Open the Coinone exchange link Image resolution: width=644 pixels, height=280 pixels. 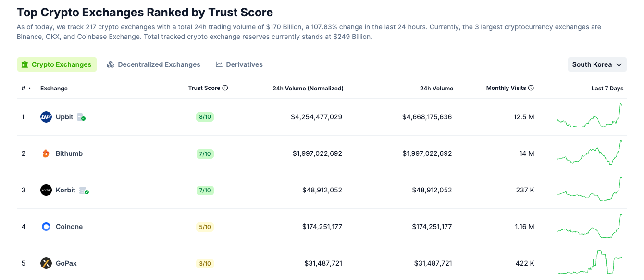[69, 227]
